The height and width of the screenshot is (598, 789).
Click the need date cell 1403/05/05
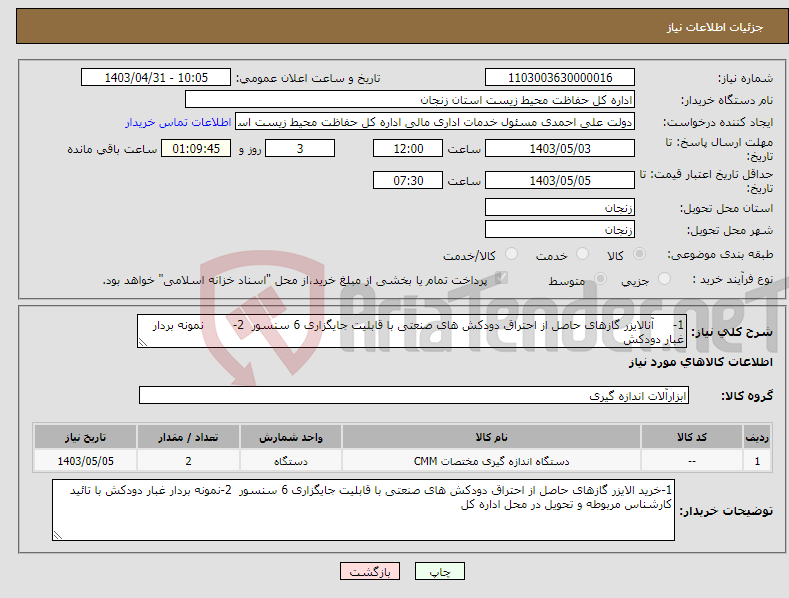coord(86,461)
